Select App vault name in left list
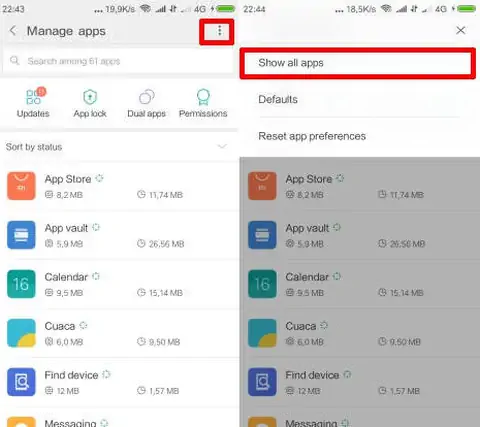This screenshot has width=480, height=427. click(x=66, y=228)
